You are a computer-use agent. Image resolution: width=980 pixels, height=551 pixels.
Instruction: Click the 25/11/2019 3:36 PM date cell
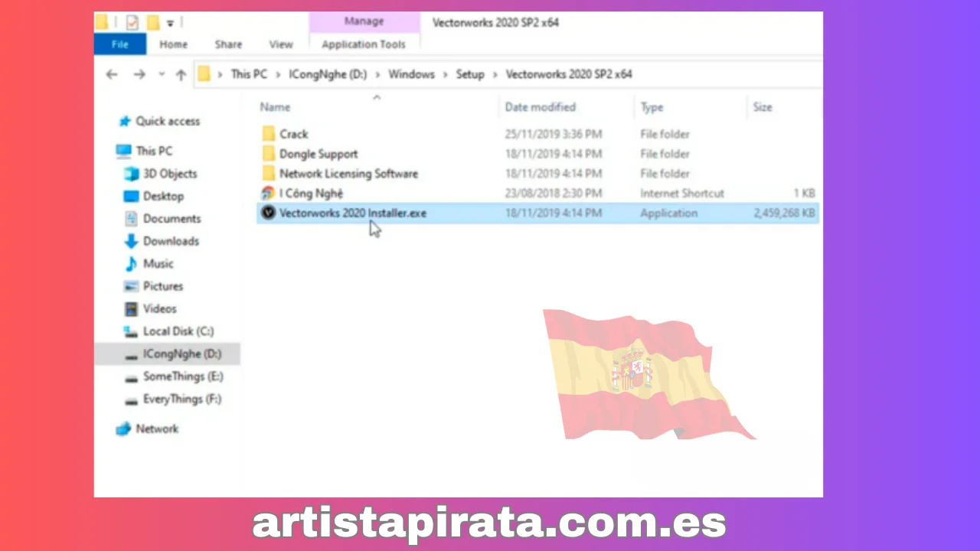(554, 134)
